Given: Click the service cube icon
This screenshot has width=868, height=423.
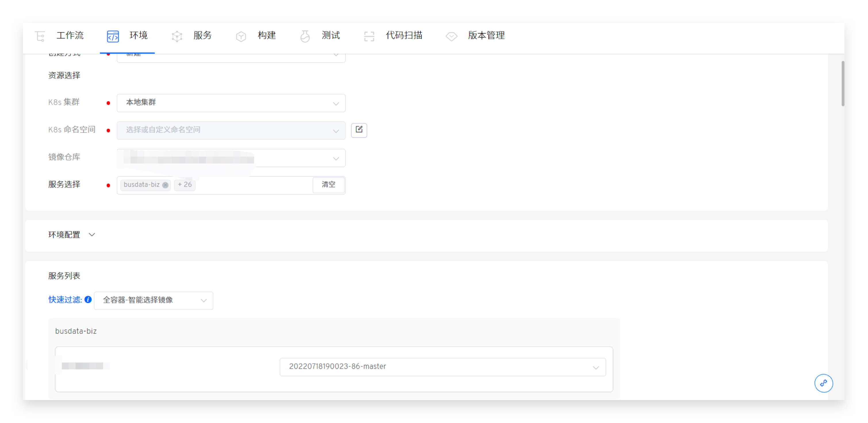Looking at the screenshot, I should tap(176, 36).
